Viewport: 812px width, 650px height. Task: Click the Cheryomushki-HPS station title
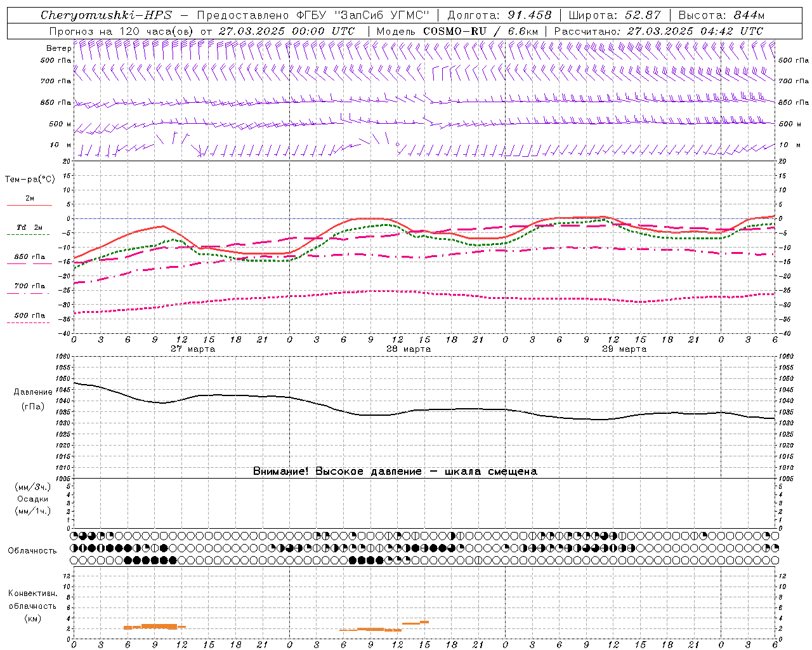pyautogui.click(x=107, y=15)
